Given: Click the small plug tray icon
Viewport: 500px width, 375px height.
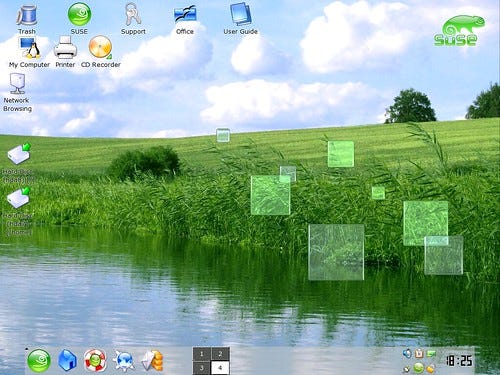Looking at the screenshot, I should (406, 369).
